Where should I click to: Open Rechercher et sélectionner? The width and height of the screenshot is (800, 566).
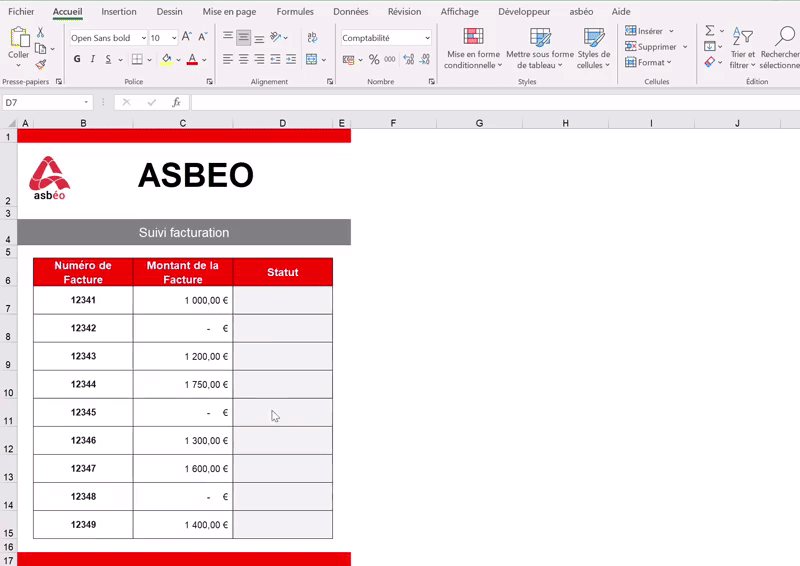[780, 48]
